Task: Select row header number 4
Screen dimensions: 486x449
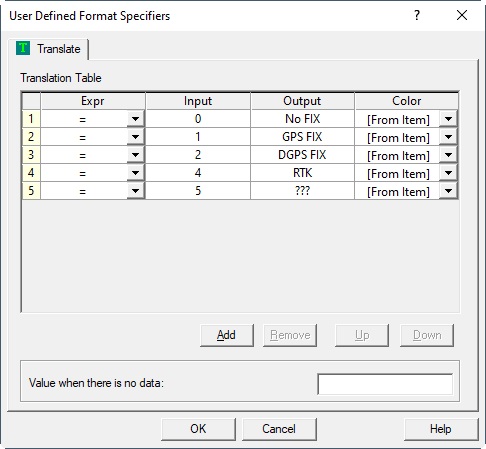Action: click(x=31, y=173)
